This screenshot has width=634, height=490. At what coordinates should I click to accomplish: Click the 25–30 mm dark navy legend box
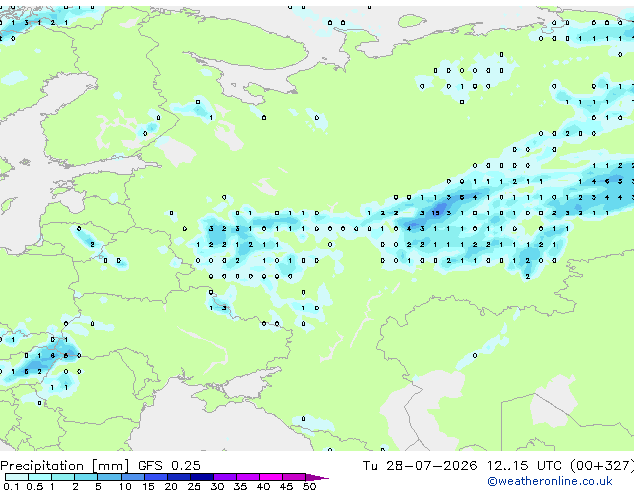point(202,477)
